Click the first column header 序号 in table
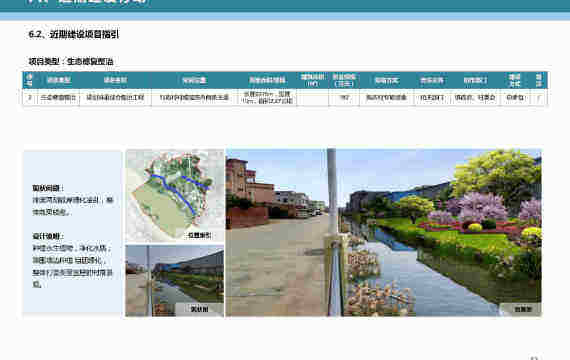This screenshot has height=360, width=570. [29, 80]
